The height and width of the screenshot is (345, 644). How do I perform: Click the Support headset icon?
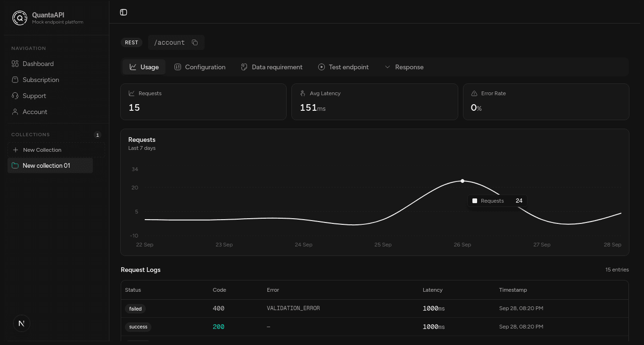pyautogui.click(x=15, y=96)
